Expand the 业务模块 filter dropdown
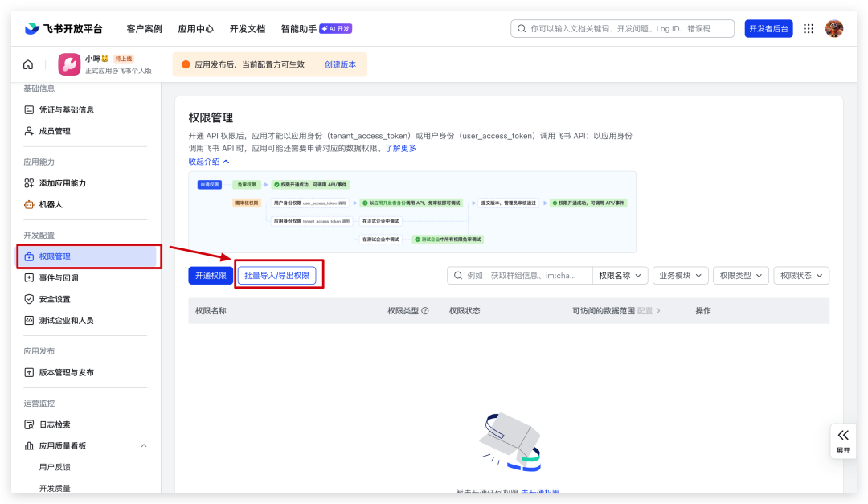 coord(680,276)
